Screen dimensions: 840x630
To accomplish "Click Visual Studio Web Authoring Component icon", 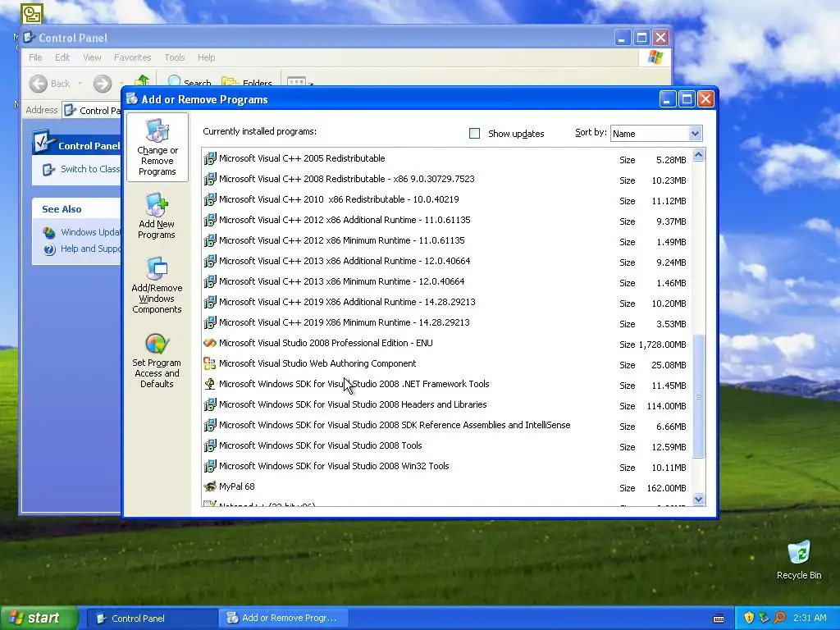I will tap(209, 363).
